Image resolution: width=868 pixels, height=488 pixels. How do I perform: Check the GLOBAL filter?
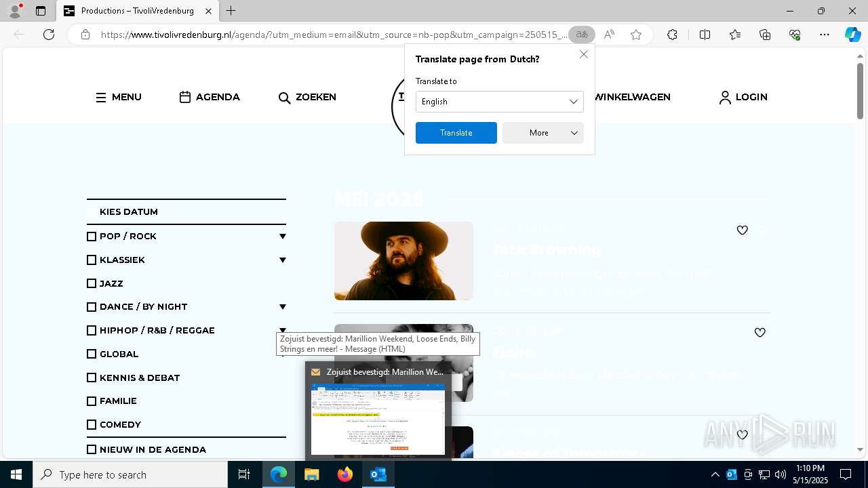92,354
